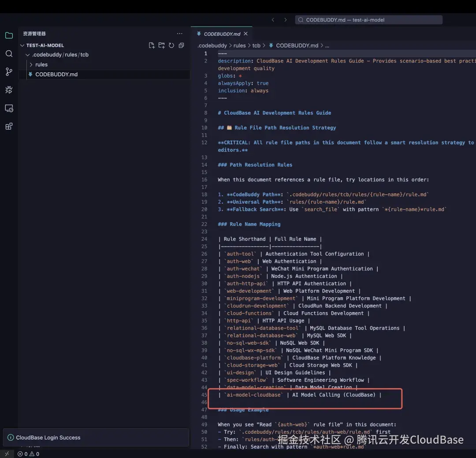Click the rules breadcrumb segment
The image size is (476, 458).
point(239,45)
